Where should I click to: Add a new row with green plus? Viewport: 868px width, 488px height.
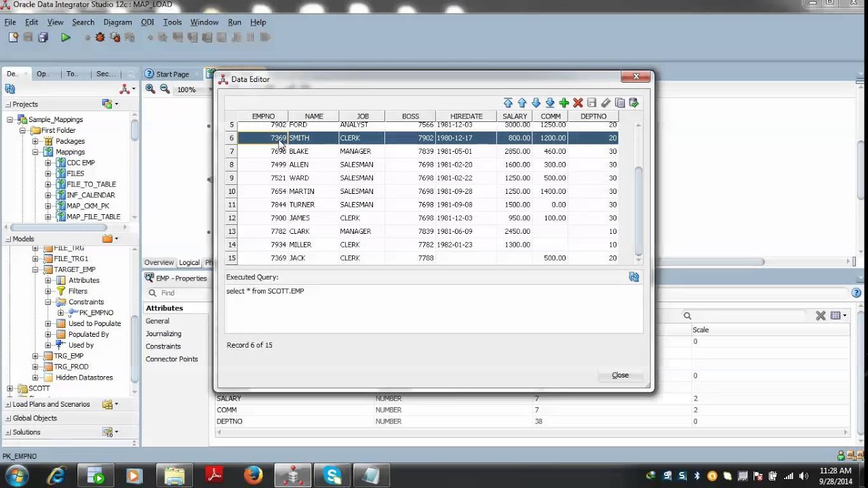564,103
